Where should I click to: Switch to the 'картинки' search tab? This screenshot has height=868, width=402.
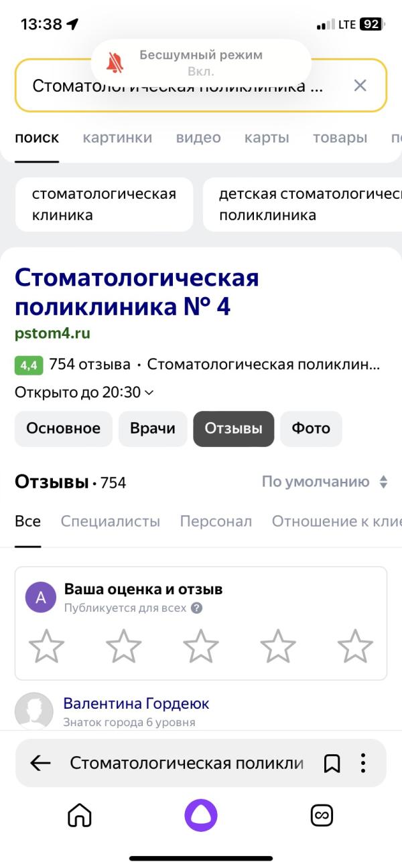[x=117, y=138]
